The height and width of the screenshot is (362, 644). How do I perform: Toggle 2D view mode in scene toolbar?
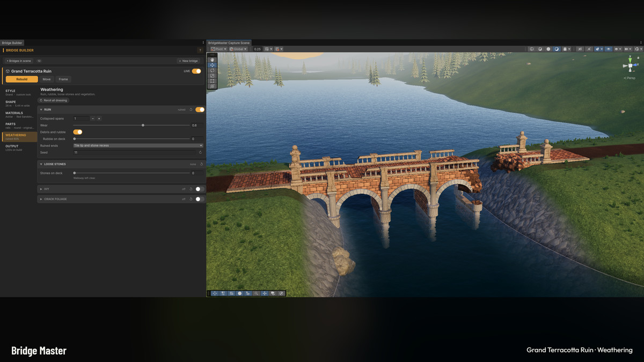pyautogui.click(x=580, y=49)
